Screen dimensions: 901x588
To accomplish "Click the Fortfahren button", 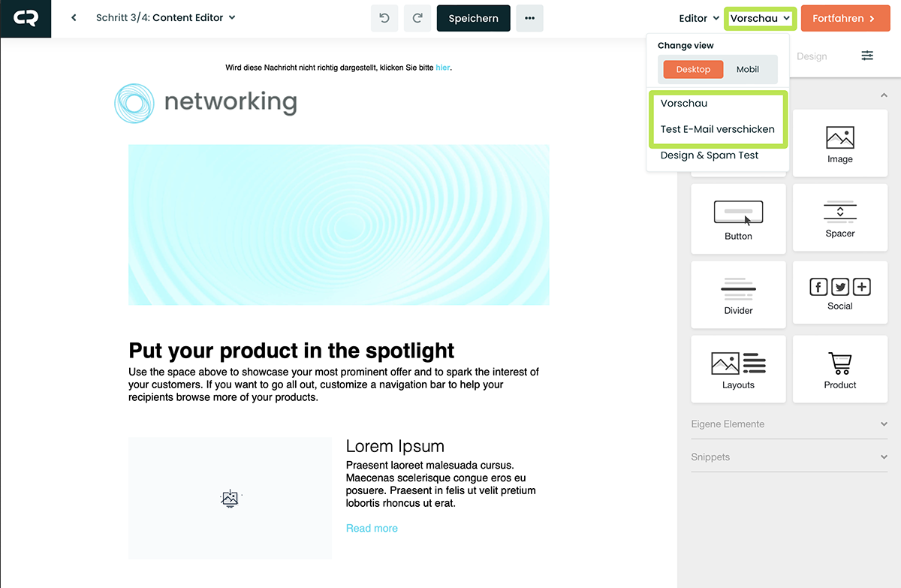I will click(x=844, y=18).
